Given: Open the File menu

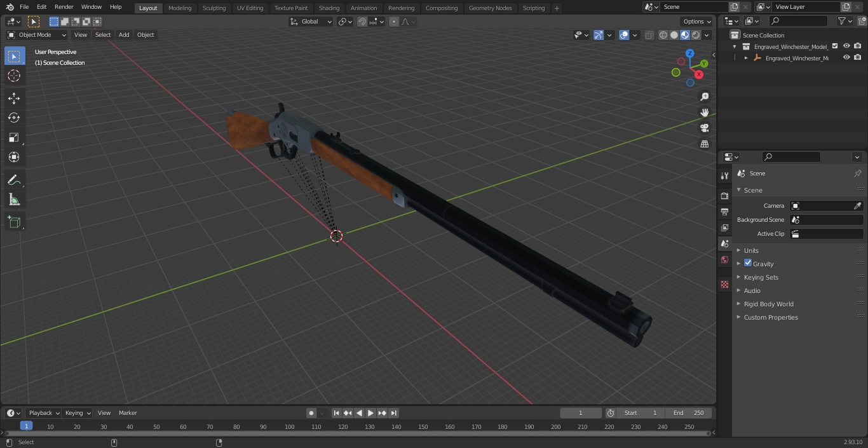Looking at the screenshot, I should [x=24, y=7].
